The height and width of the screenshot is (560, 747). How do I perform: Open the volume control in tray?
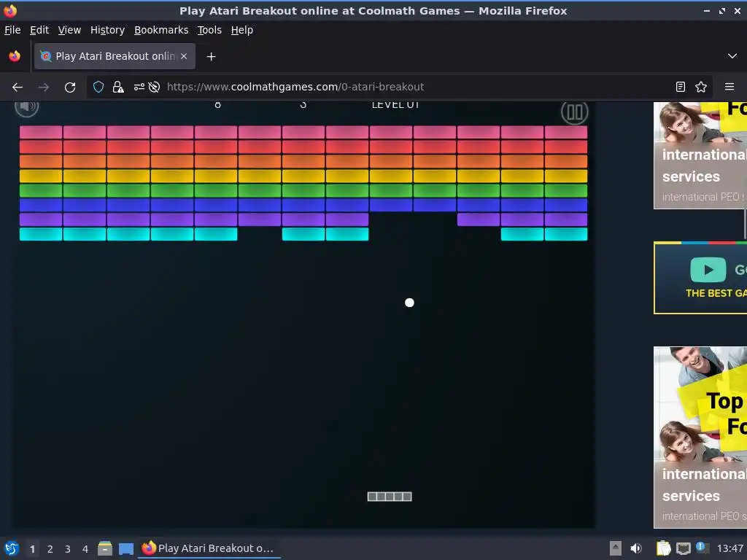pyautogui.click(x=636, y=548)
